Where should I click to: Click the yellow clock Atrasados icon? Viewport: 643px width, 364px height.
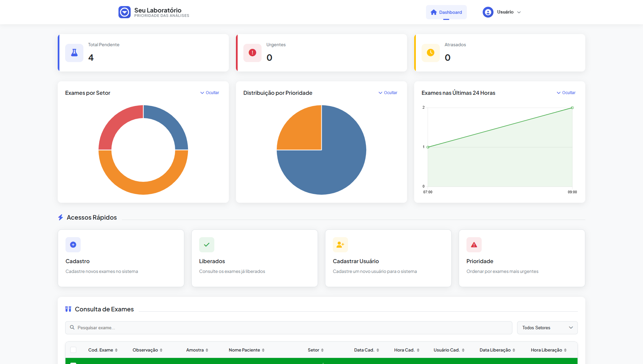click(x=430, y=53)
